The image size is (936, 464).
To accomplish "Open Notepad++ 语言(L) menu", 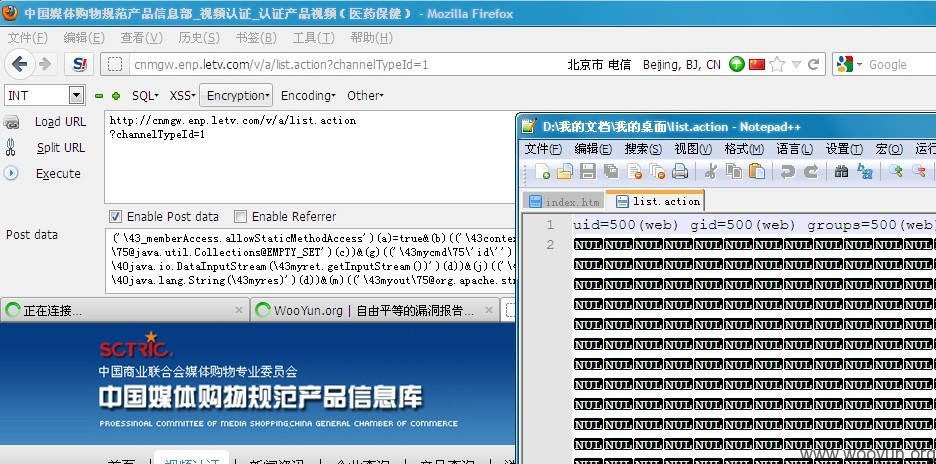I will coord(795,149).
